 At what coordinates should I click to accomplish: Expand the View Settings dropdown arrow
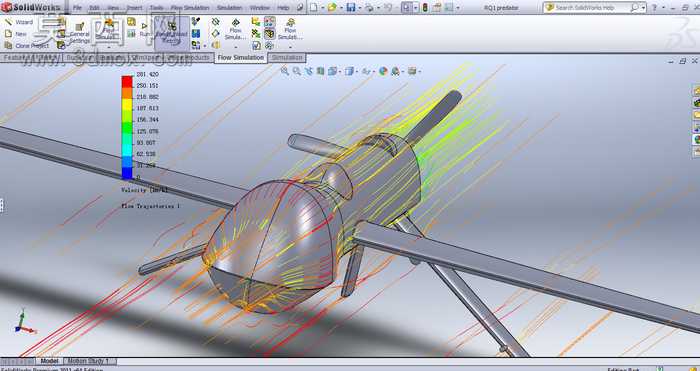(x=419, y=71)
